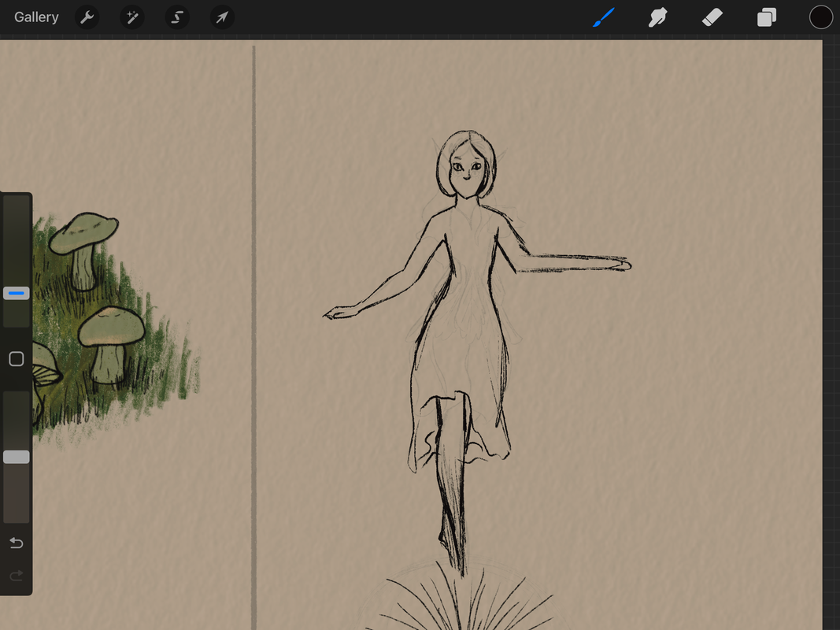Open the Actions wrench menu

tap(87, 17)
